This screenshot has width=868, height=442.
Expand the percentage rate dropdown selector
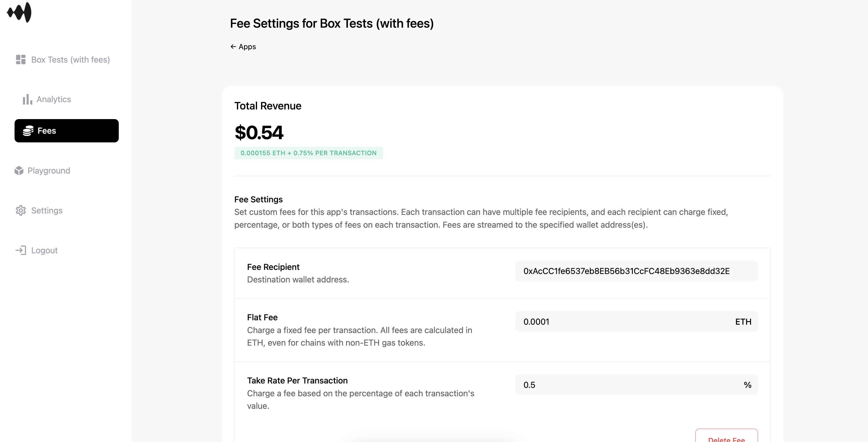click(748, 385)
